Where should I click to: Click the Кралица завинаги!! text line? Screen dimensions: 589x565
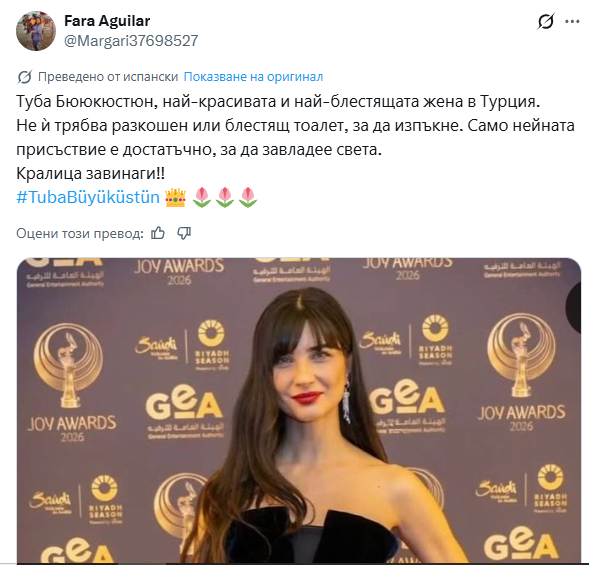(91, 173)
